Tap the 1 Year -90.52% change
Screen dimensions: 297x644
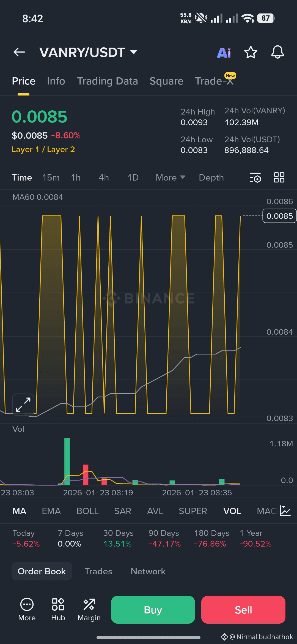coord(255,538)
